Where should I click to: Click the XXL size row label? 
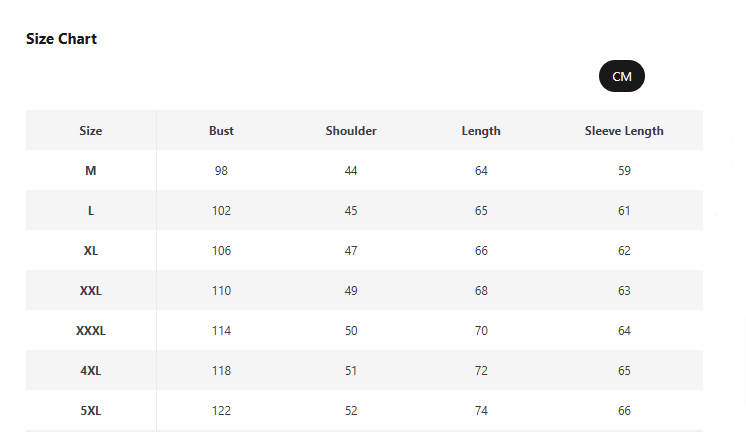[91, 291]
